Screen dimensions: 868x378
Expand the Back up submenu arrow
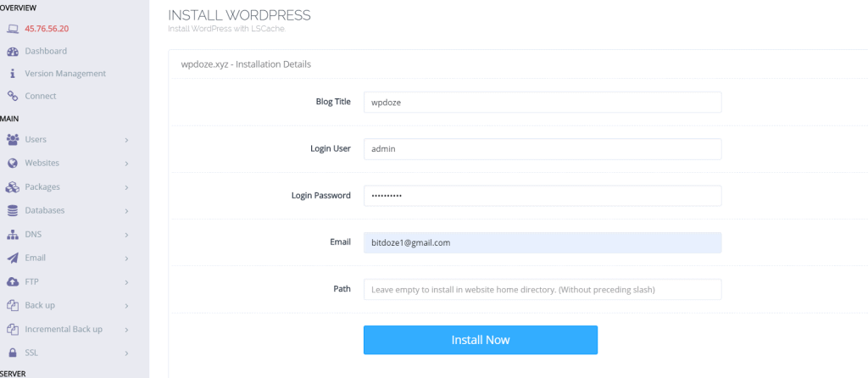(x=126, y=306)
